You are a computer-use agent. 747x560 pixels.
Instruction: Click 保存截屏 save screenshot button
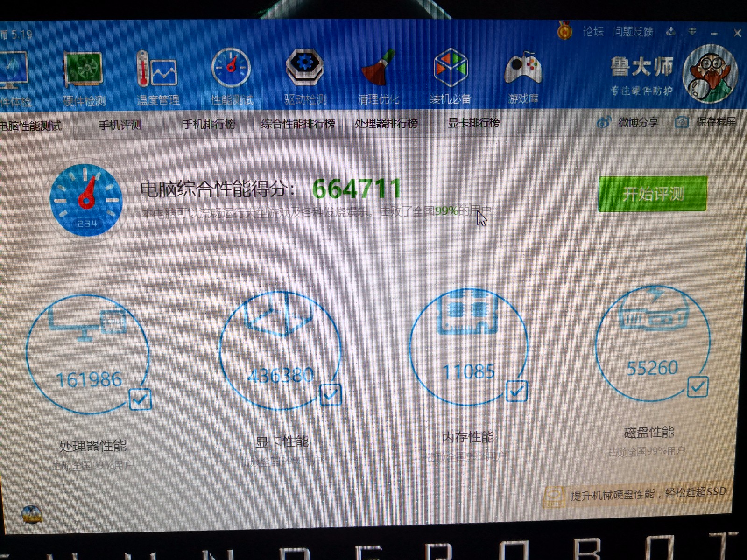pyautogui.click(x=706, y=122)
